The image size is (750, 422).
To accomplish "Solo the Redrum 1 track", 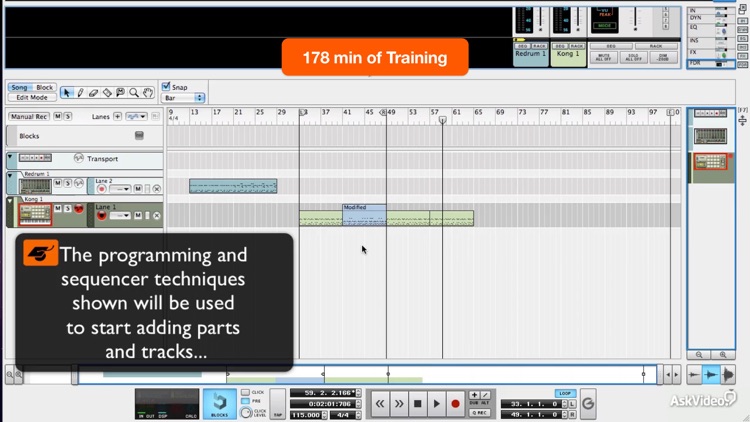I will pyautogui.click(x=68, y=183).
